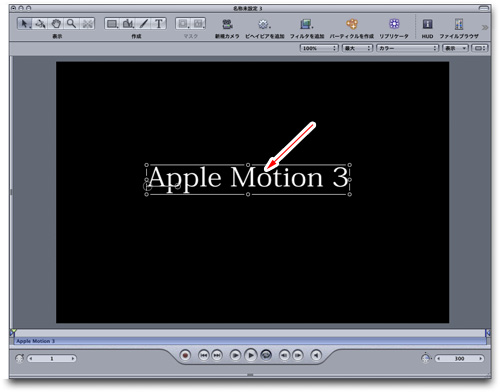The width and height of the screenshot is (500, 392).
Task: Open the Add Filter menu icon
Action: [306, 24]
